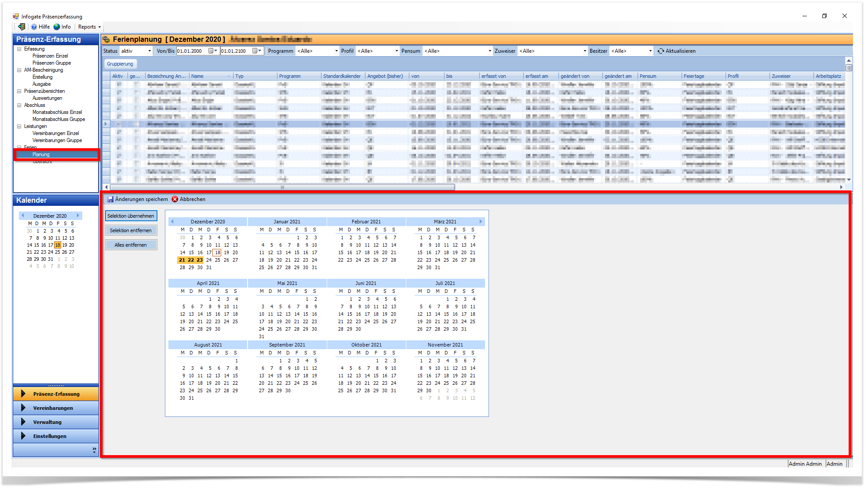The height and width of the screenshot is (489, 868).
Task: Open Auswertungen tree item
Action: tap(47, 98)
